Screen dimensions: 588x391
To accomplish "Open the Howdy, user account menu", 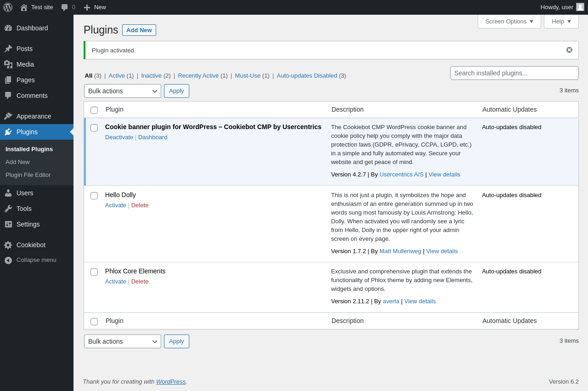I will click(x=562, y=7).
